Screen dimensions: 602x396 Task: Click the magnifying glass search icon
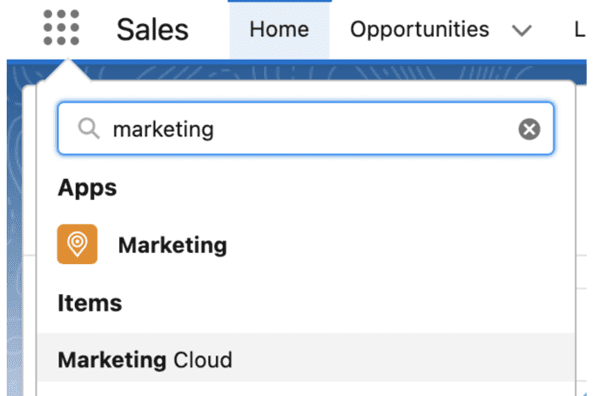[x=89, y=128]
